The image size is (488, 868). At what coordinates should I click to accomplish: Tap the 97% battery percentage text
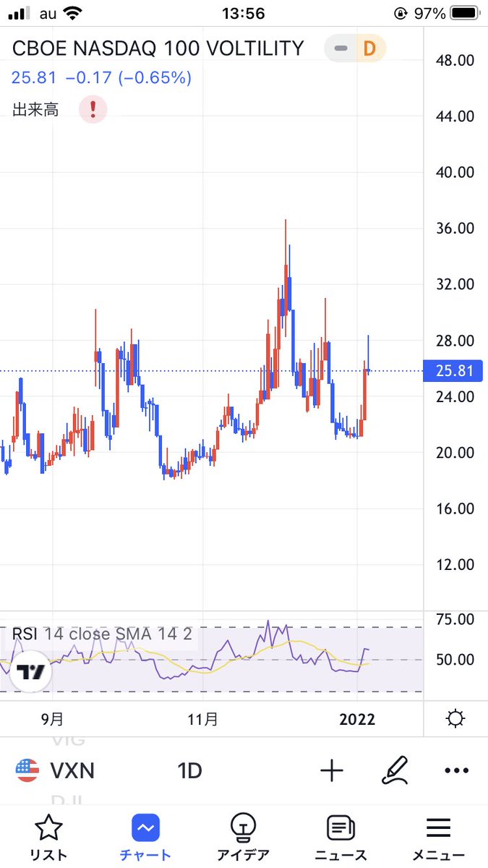click(x=429, y=13)
